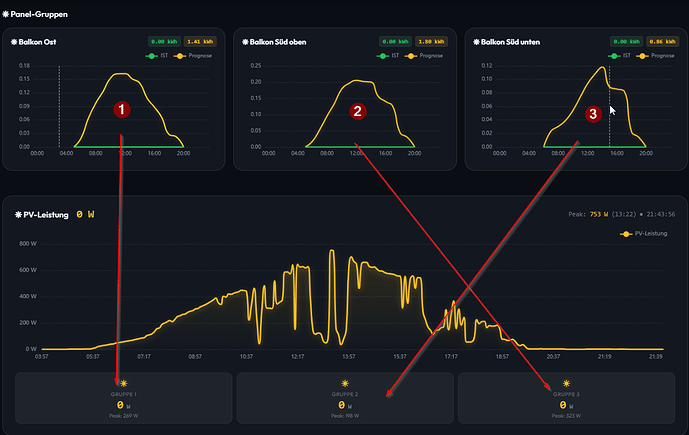Image resolution: width=689 pixels, height=435 pixels.
Task: Click the 0.25 axis label in Balkon Süd oben chart
Action: (x=256, y=66)
